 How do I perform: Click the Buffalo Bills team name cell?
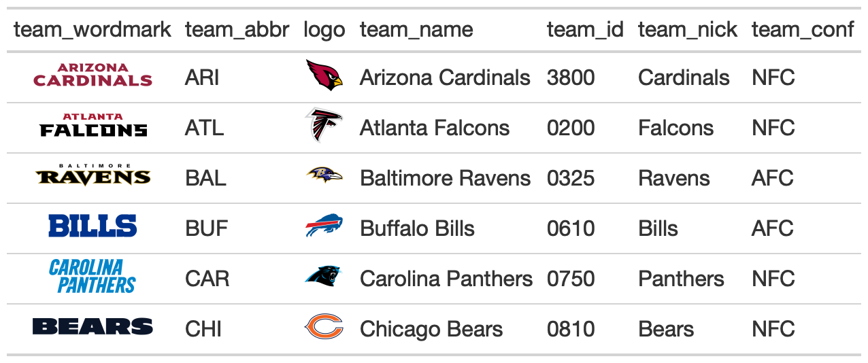[417, 228]
